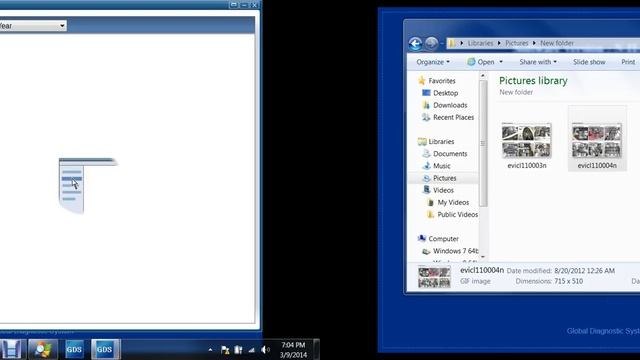The image size is (640, 360).
Task: Select Computer in navigation pane
Action: 443,239
